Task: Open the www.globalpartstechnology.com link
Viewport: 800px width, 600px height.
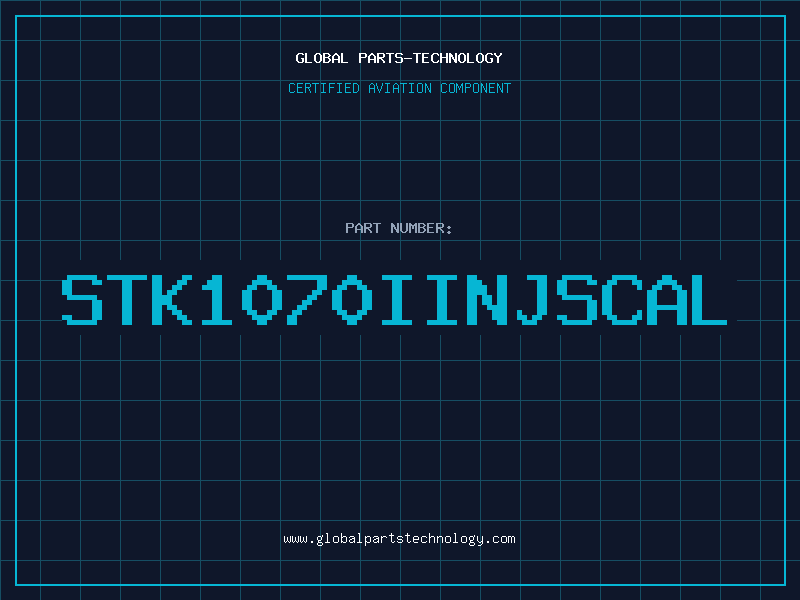Action: coord(399,539)
